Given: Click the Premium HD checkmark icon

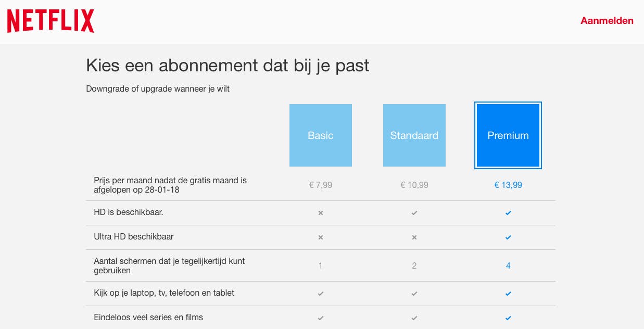Looking at the screenshot, I should (x=508, y=213).
